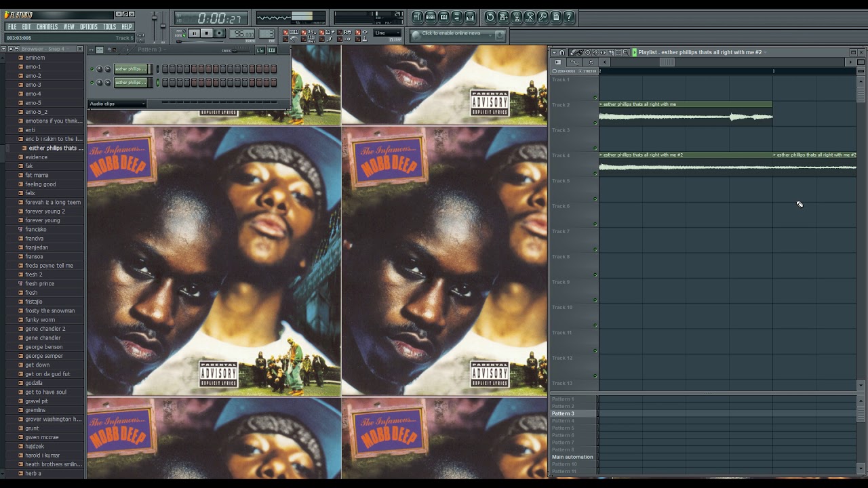The width and height of the screenshot is (868, 488).
Task: Open the OPTIONS menu
Action: [x=89, y=26]
